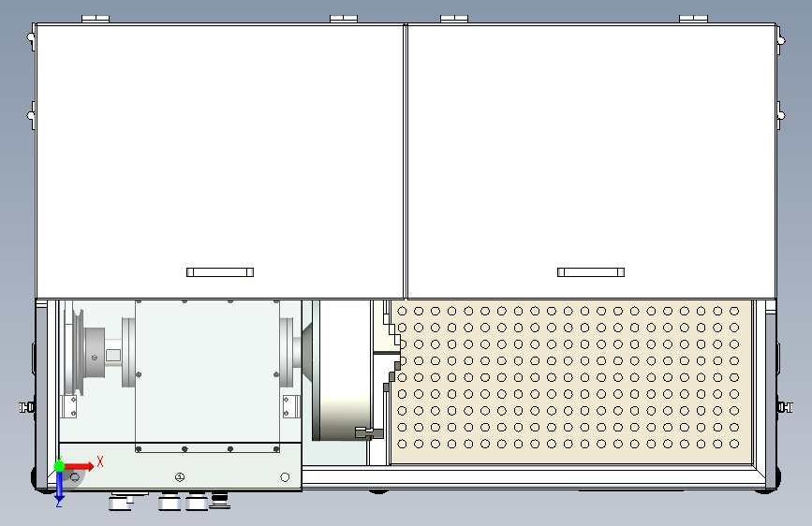
Task: Select the left cabinet door handle
Action: pos(220,272)
